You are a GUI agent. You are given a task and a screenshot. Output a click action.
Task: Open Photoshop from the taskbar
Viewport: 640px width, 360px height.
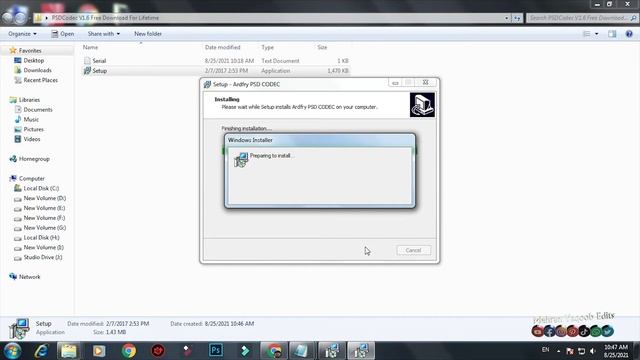click(216, 350)
